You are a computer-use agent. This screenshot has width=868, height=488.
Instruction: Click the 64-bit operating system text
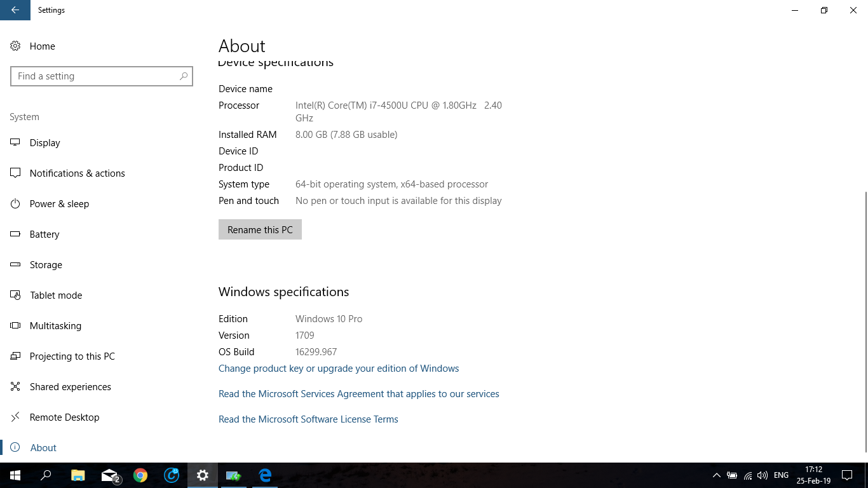pos(391,184)
